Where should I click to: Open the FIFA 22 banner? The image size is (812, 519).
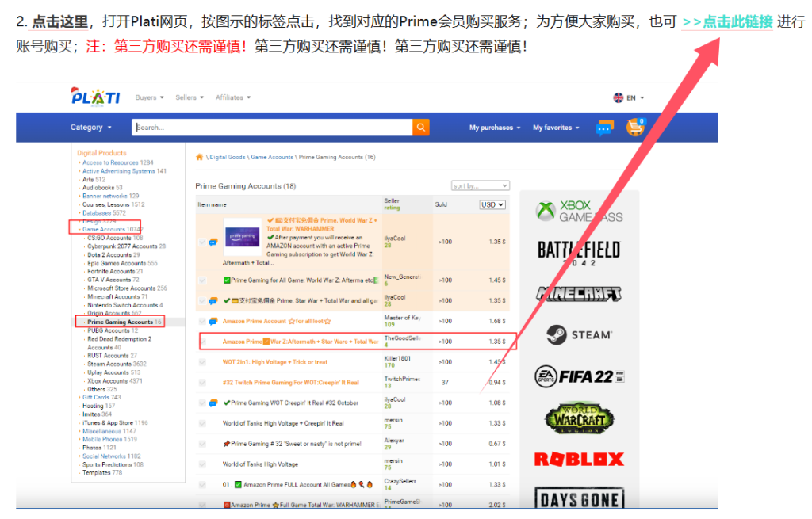click(x=579, y=376)
